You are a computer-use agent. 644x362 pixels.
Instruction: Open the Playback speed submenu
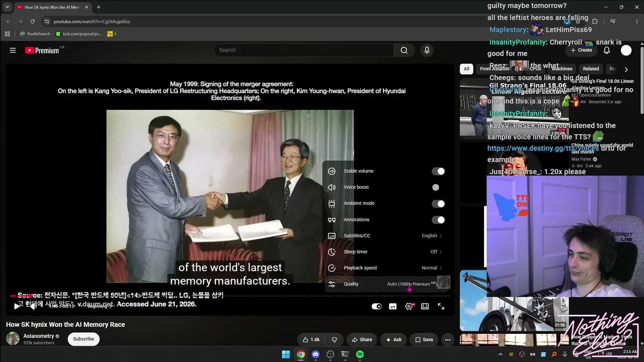[386, 268]
